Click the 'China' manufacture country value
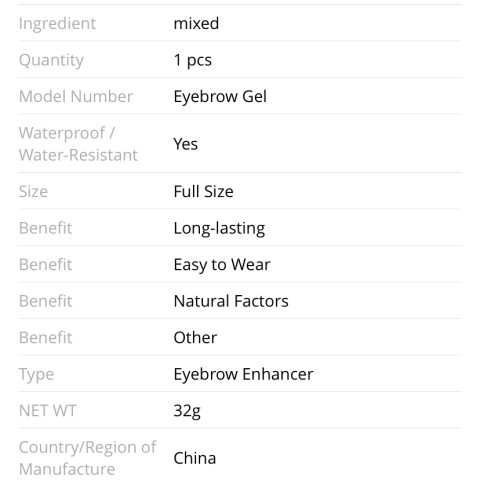Screen dimensions: 480x480 pyautogui.click(x=195, y=458)
